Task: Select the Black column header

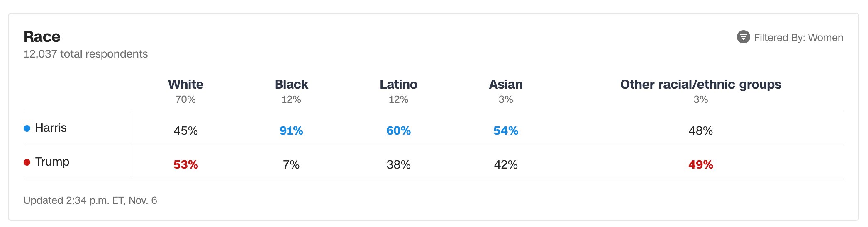Action: [291, 85]
